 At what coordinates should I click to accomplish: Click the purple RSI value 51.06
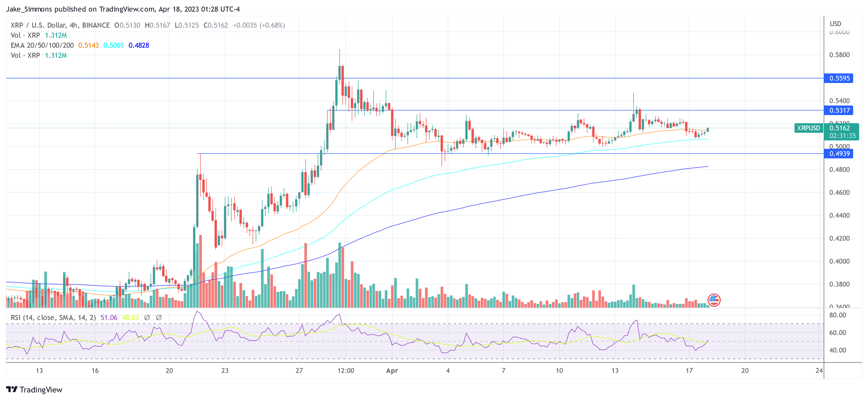(109, 317)
